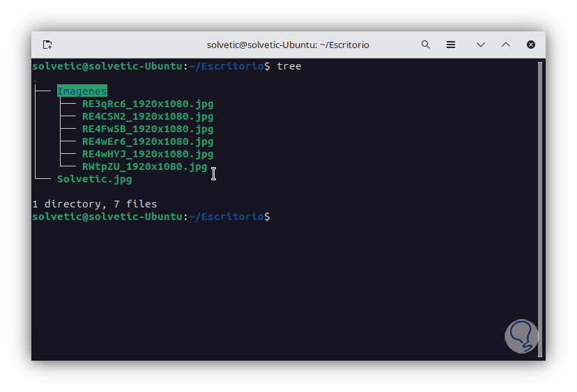Image resolution: width=577 pixels, height=392 pixels.
Task: Select the Imagenes directory entry
Action: point(82,91)
